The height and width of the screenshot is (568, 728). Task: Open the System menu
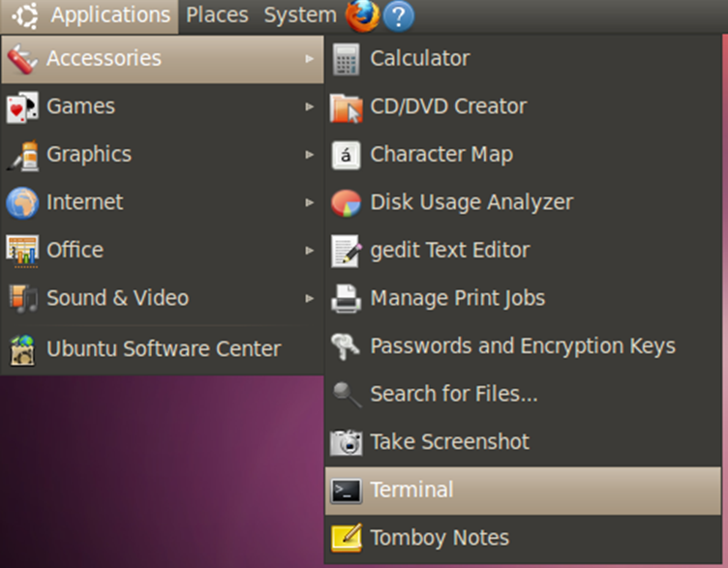point(299,15)
